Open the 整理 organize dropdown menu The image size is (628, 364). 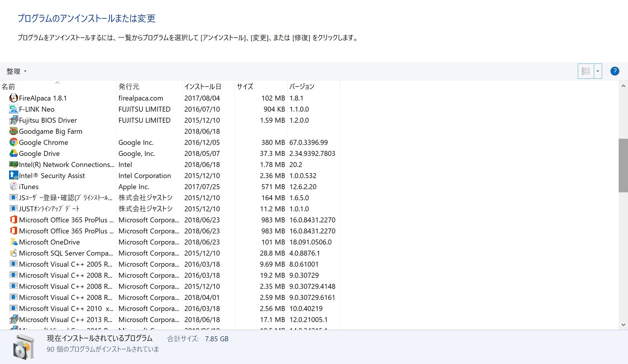click(16, 71)
